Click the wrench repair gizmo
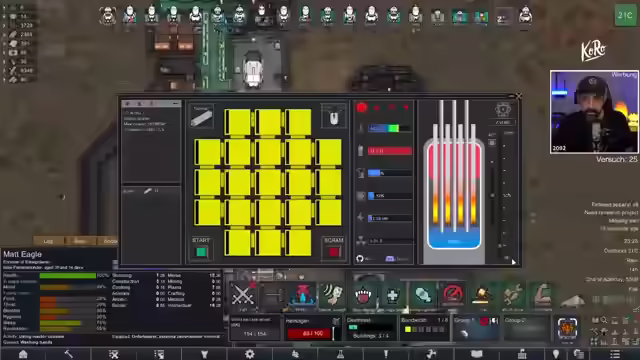 [x=513, y=294]
